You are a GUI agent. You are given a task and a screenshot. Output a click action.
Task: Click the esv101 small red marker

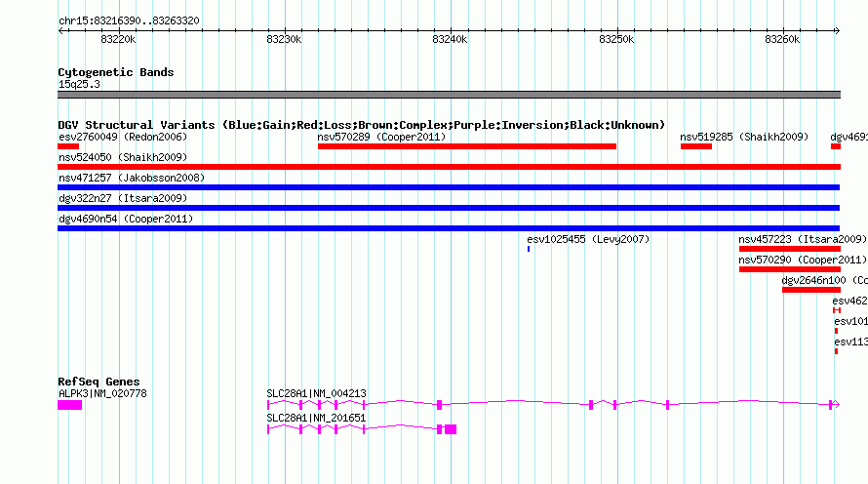pos(836,331)
